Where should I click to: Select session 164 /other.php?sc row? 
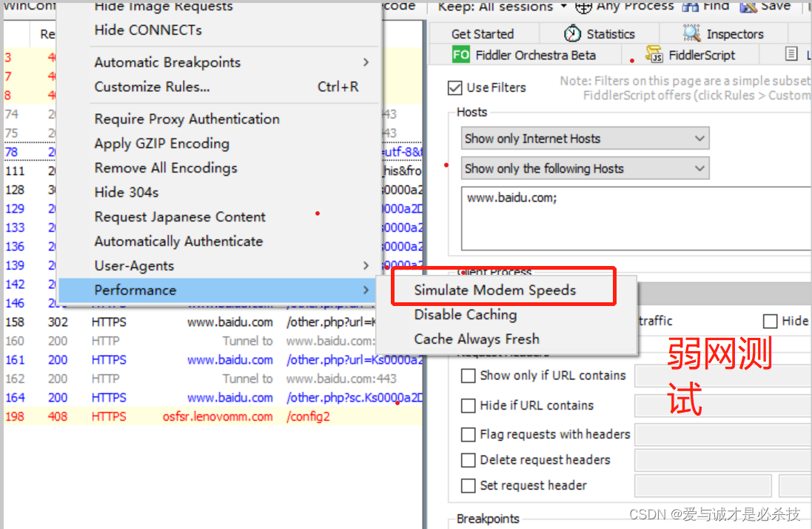coord(213,398)
